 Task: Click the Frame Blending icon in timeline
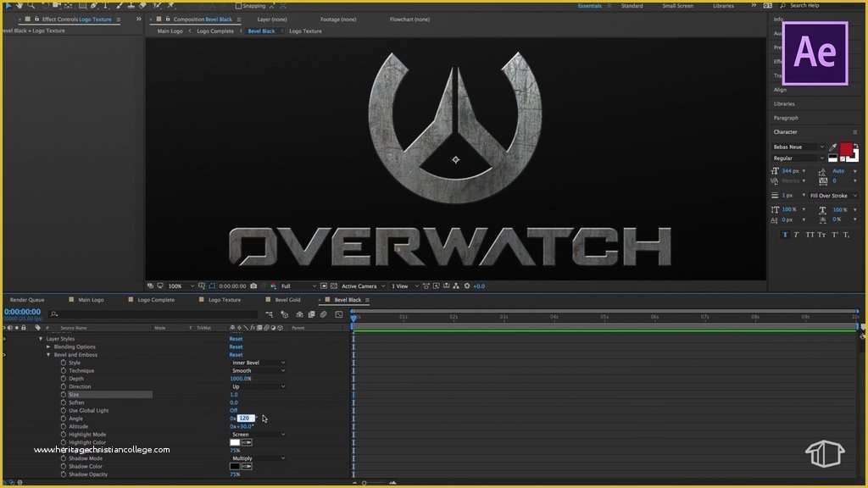312,314
